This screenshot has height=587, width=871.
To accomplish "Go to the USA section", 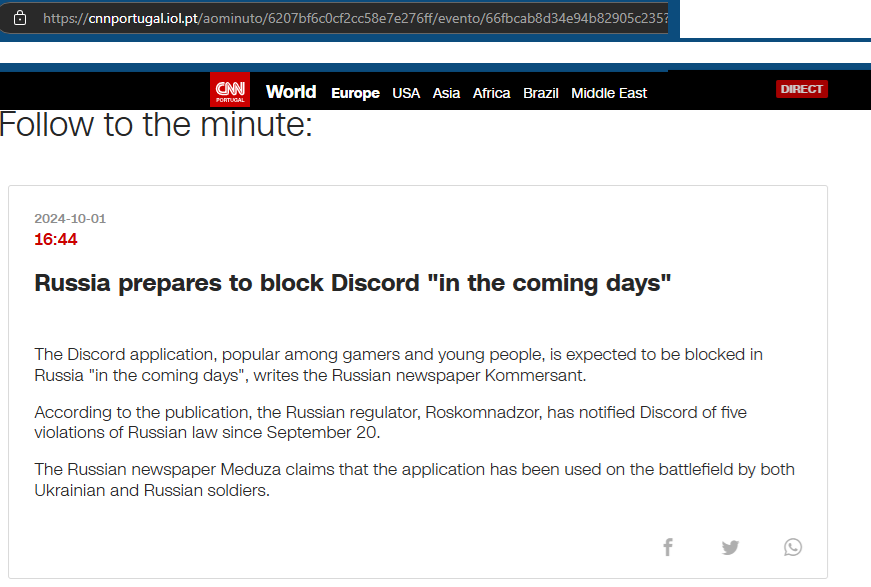I will (406, 93).
